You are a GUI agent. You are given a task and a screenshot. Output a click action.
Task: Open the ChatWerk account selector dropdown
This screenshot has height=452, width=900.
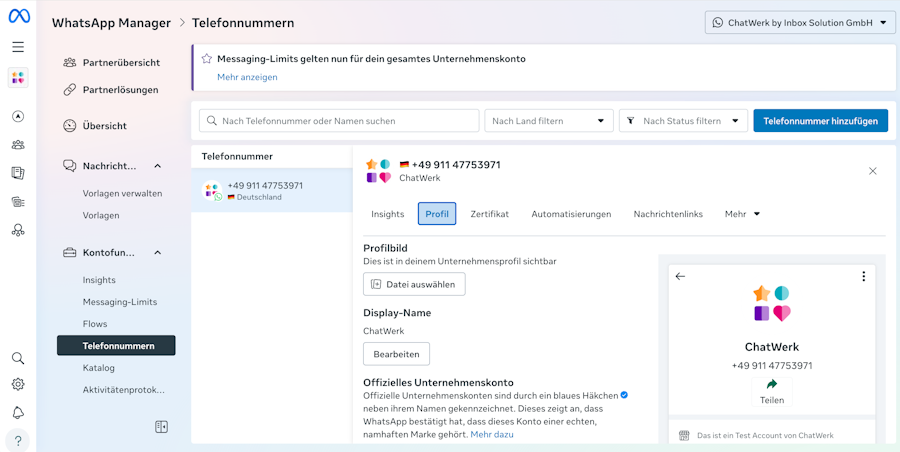coord(800,23)
